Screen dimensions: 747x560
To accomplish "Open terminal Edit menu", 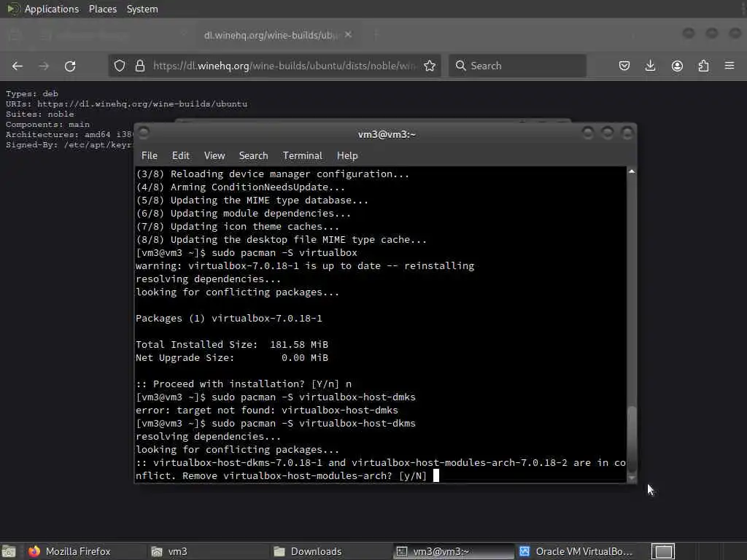I will point(181,156).
